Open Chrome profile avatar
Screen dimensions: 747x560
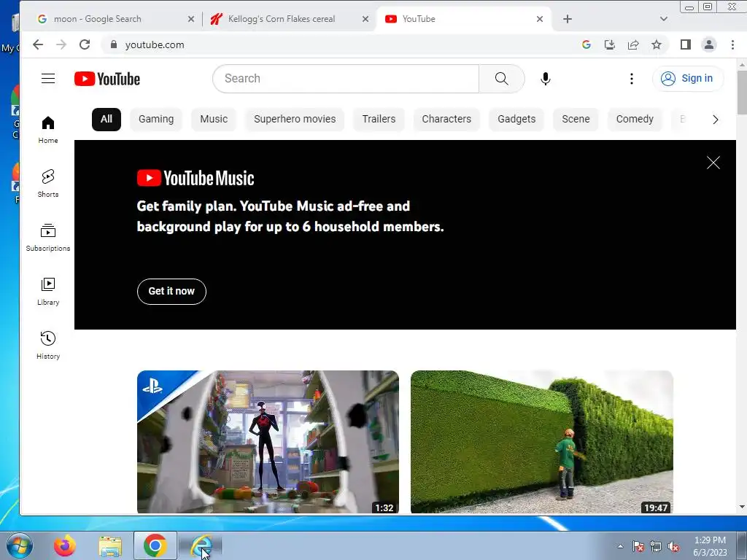(x=709, y=44)
